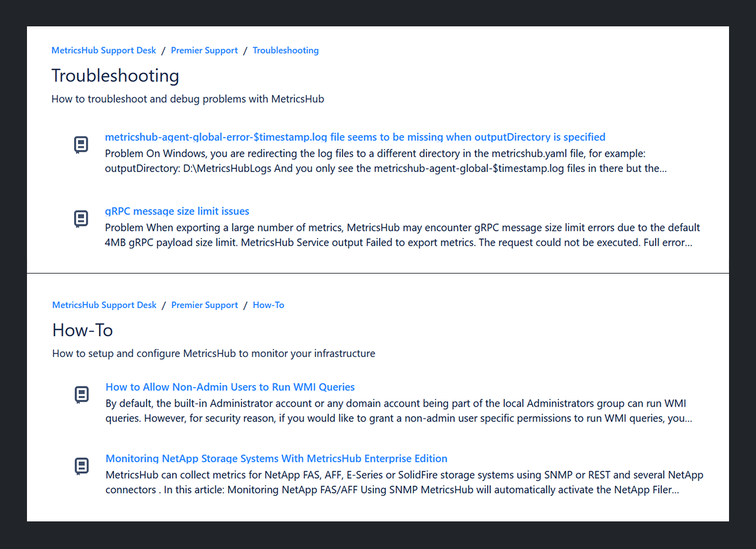Open the metricshub-agent-global-error log file missing article

355,137
